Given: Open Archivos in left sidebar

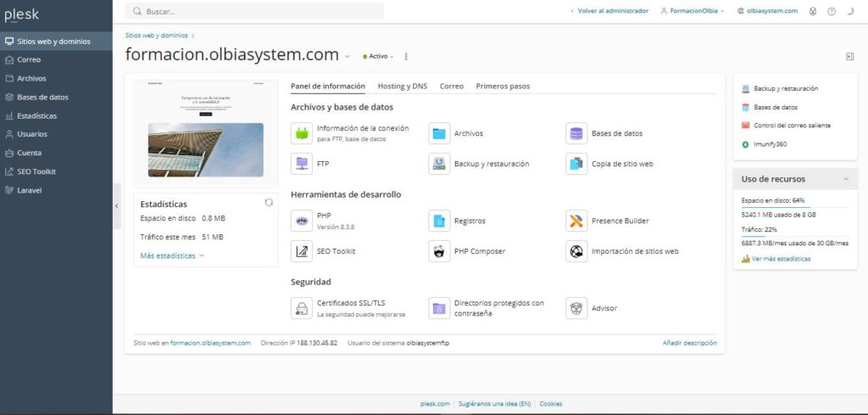Looking at the screenshot, I should coord(56,79).
